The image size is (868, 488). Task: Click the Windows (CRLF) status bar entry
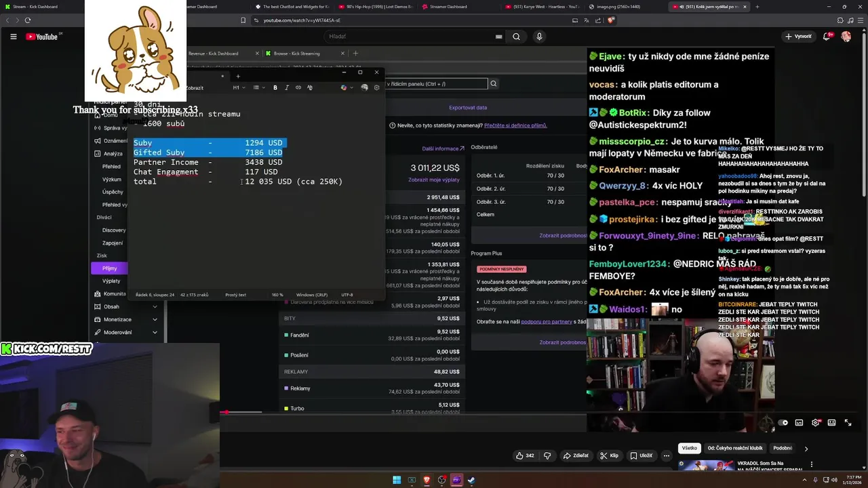[x=312, y=295]
